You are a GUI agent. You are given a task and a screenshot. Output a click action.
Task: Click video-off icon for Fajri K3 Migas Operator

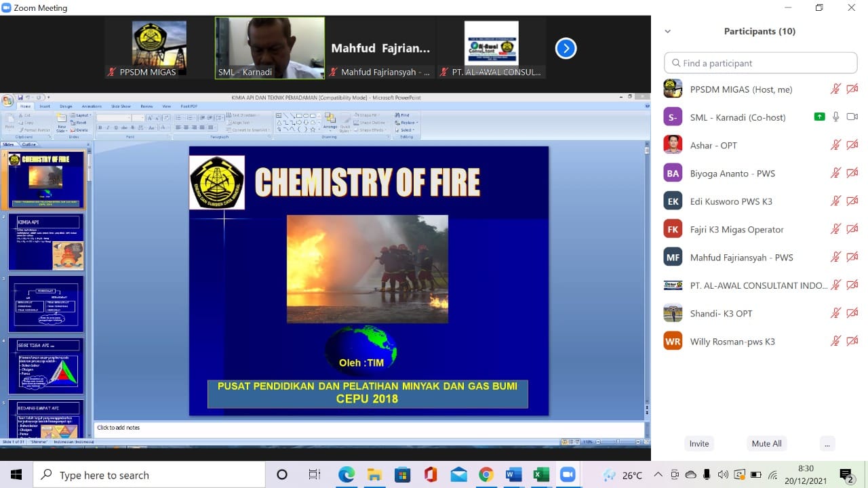(852, 229)
